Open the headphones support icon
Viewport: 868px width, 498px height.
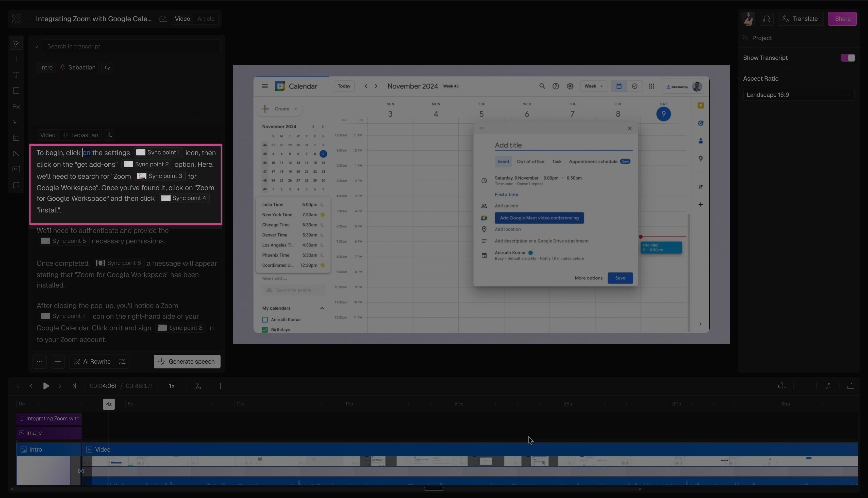767,19
